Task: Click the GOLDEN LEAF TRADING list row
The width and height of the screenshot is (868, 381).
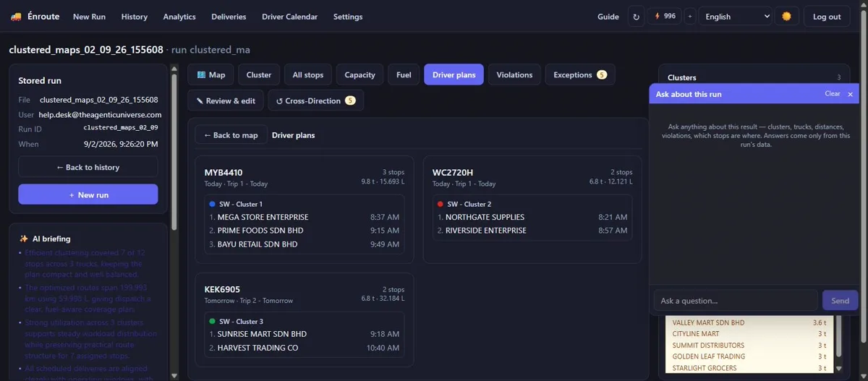Action: [x=749, y=356]
